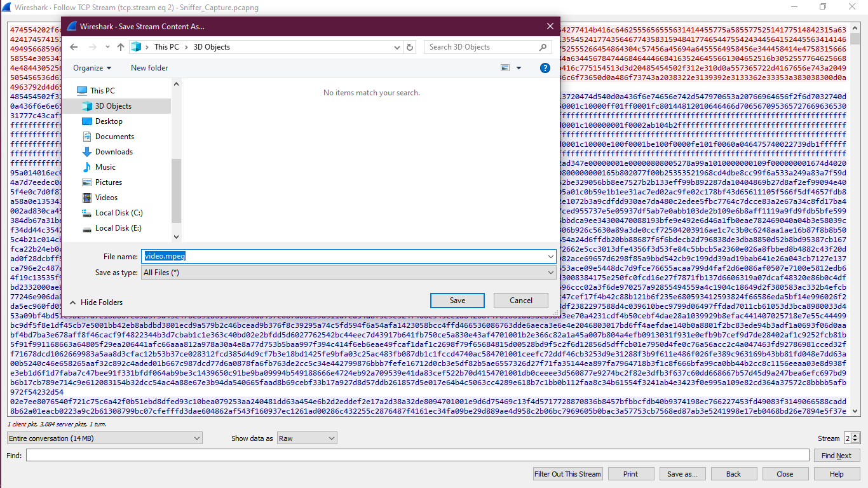Click Save in the dialog

tap(458, 301)
